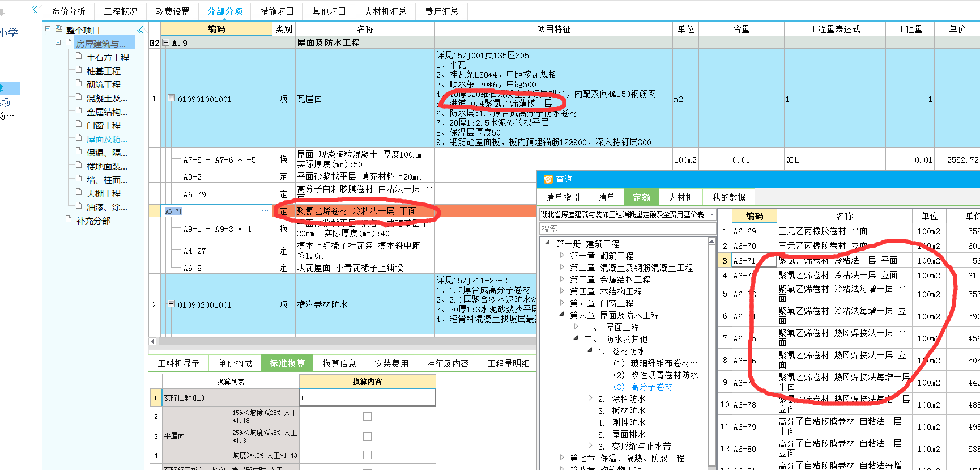Screen dimensions: 980x470
Task: Click the document icon beside 墙、柱面...
Action: (x=79, y=178)
